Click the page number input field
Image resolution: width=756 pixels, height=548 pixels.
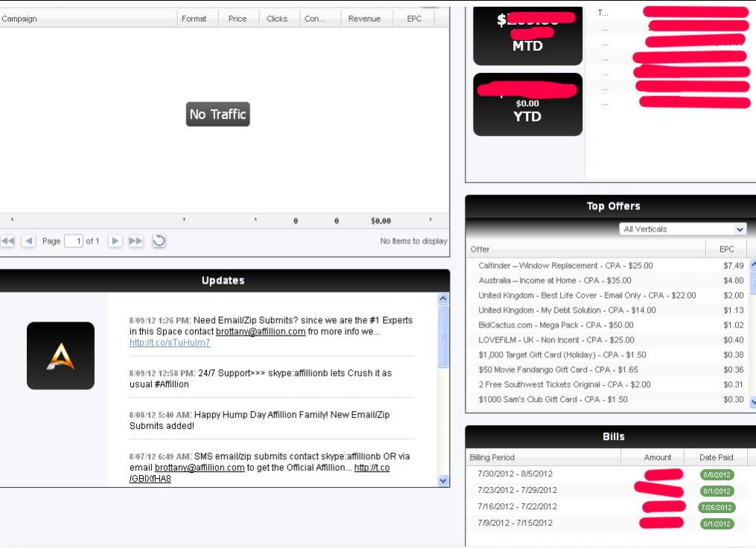click(74, 241)
